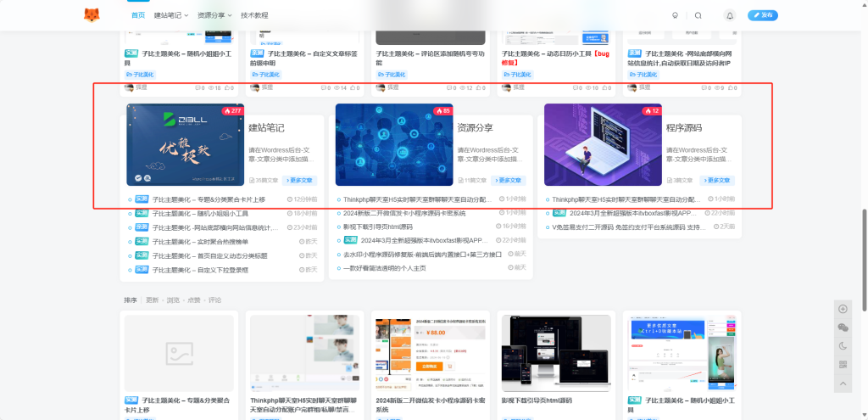Viewport: 868px width, 420px height.
Task: Click the hot badge showing 277
Action: point(233,111)
